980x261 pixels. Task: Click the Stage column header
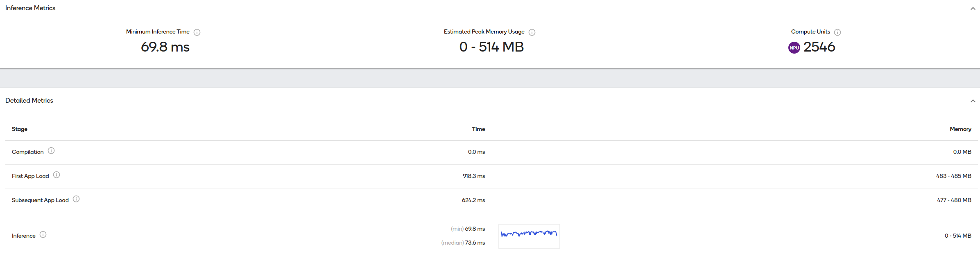(x=20, y=129)
